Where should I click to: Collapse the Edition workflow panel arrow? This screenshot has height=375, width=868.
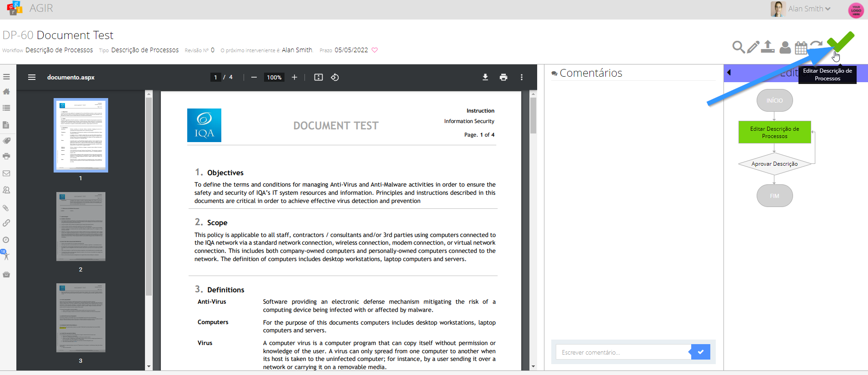point(729,72)
